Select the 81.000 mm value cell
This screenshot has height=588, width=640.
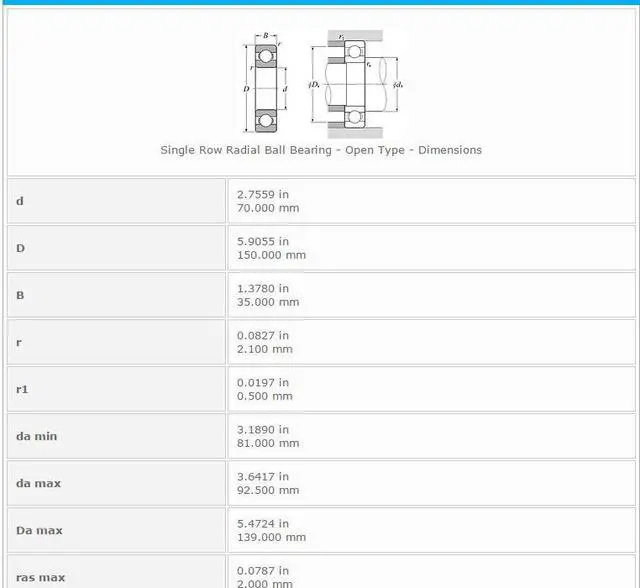click(431, 436)
